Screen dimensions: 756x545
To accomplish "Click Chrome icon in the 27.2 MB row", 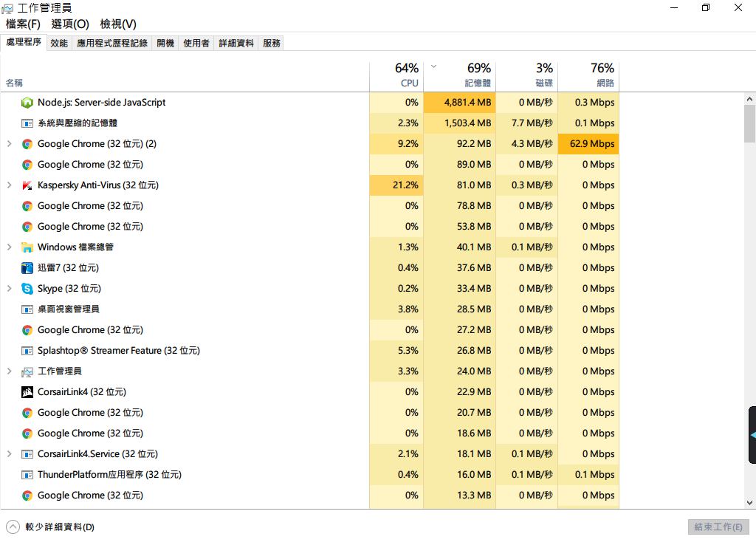I will click(x=27, y=330).
